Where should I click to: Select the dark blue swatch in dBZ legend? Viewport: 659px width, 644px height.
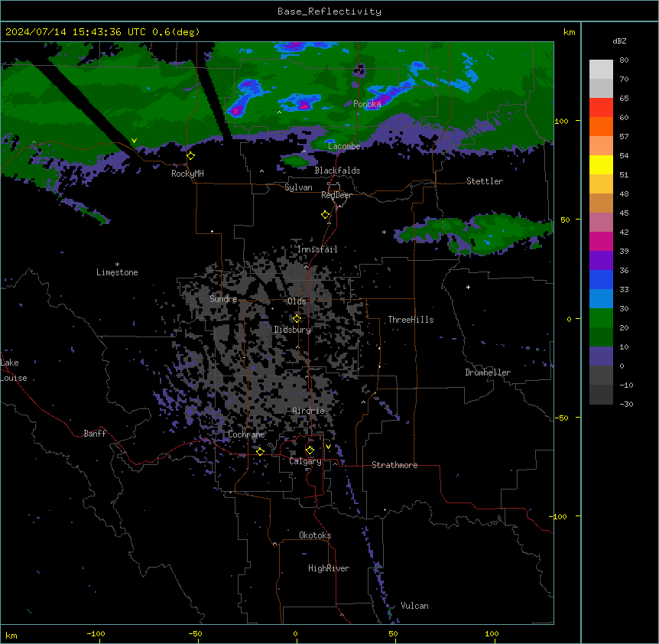601,279
